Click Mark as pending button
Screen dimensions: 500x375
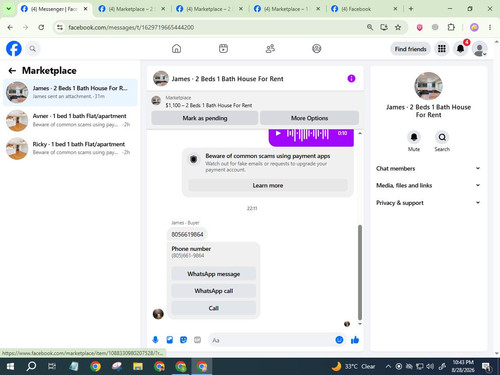pos(205,118)
